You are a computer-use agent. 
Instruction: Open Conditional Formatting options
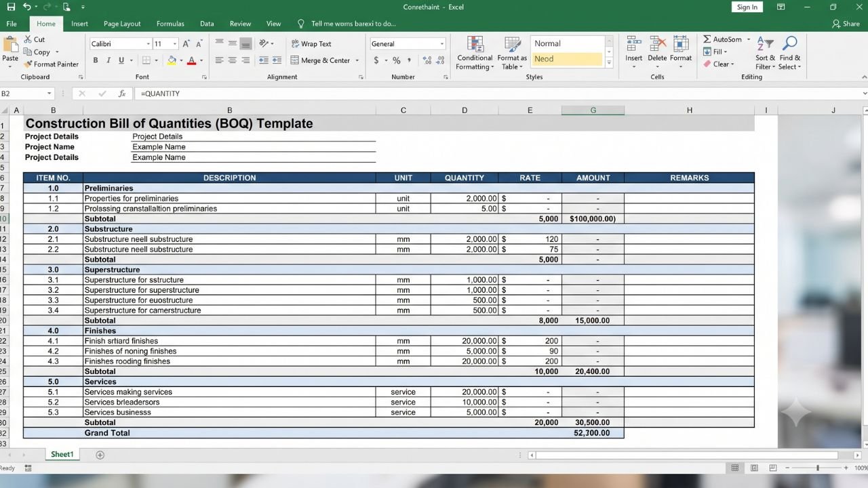point(475,53)
